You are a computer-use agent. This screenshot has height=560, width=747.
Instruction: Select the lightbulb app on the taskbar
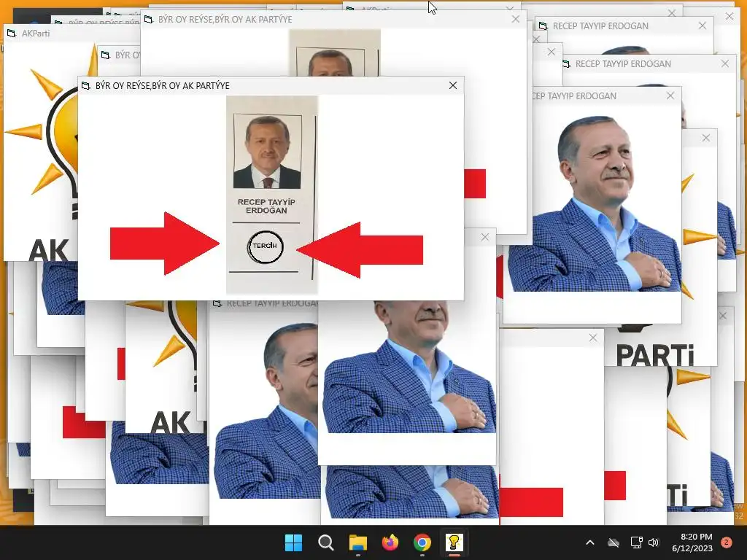click(454, 542)
